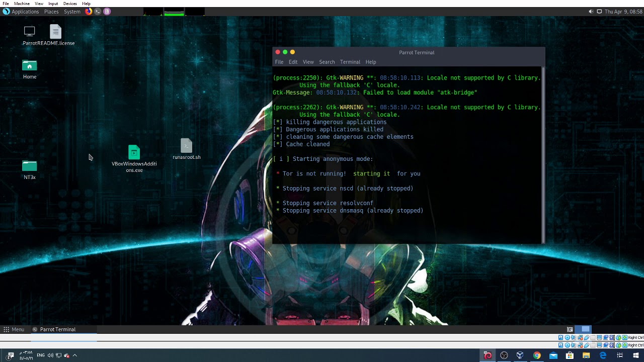Click the show desktop icon in bottom panel
This screenshot has width=644, height=362.
pyautogui.click(x=570, y=329)
